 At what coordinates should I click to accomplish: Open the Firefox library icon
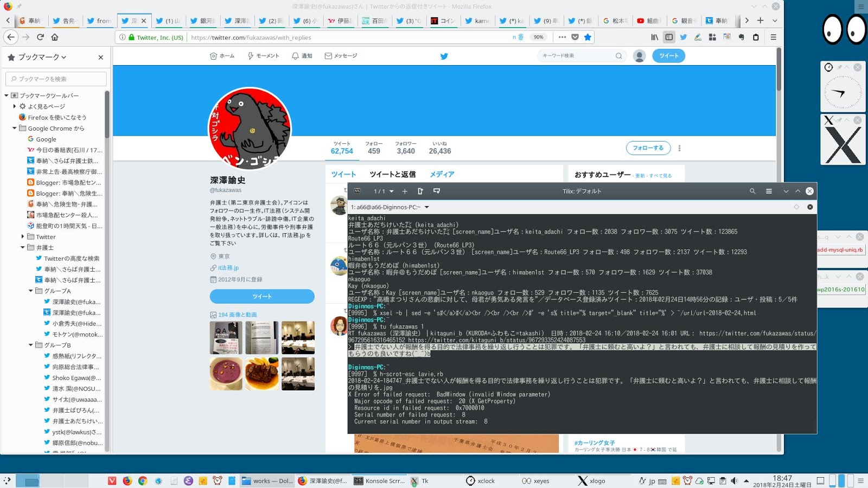(655, 37)
